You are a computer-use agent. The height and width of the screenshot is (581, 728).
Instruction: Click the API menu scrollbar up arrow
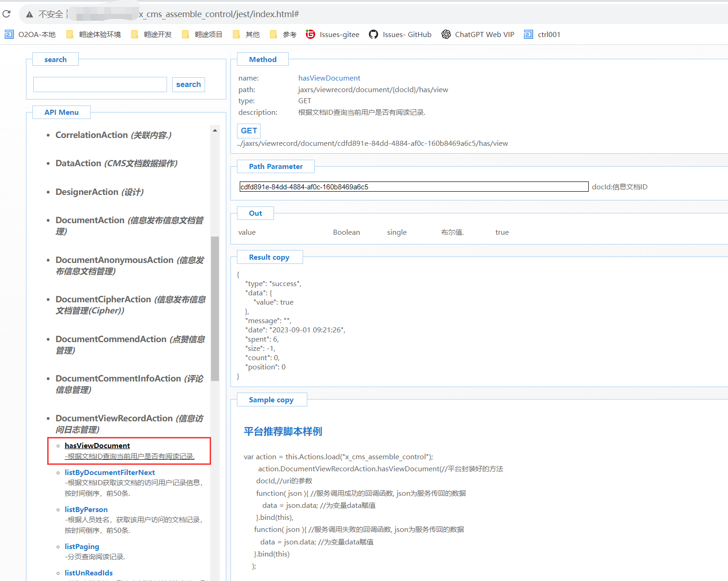point(215,131)
